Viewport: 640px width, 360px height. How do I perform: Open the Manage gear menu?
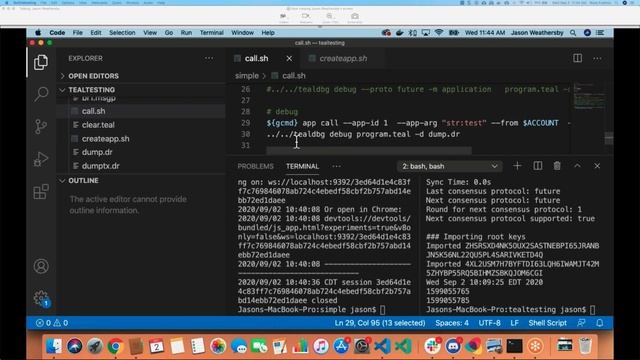click(x=41, y=299)
